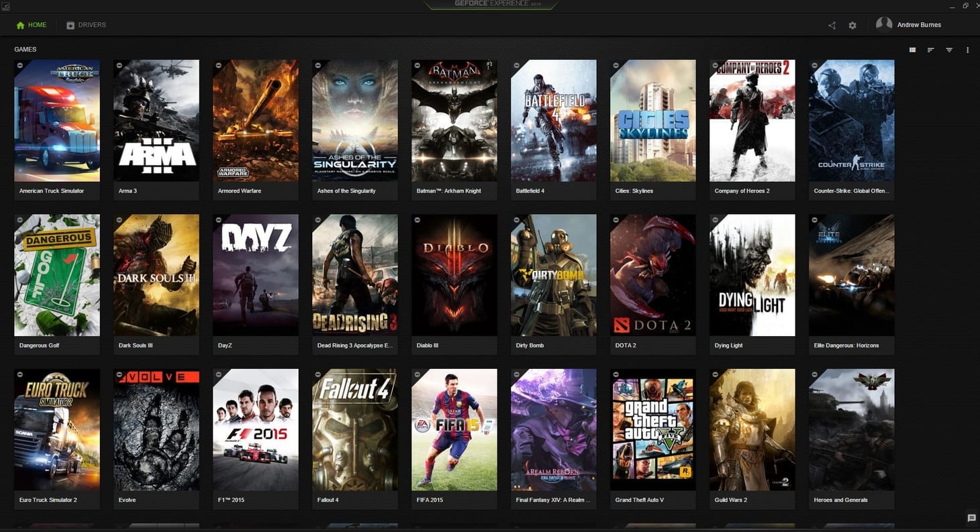980x532 pixels.
Task: Switch to the DRIVERS tab
Action: (x=86, y=25)
